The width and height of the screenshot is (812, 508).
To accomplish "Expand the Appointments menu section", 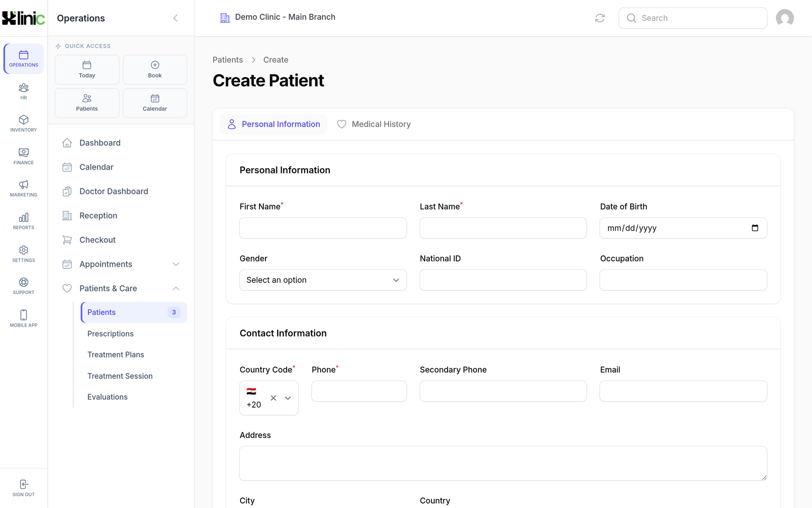I will point(121,264).
